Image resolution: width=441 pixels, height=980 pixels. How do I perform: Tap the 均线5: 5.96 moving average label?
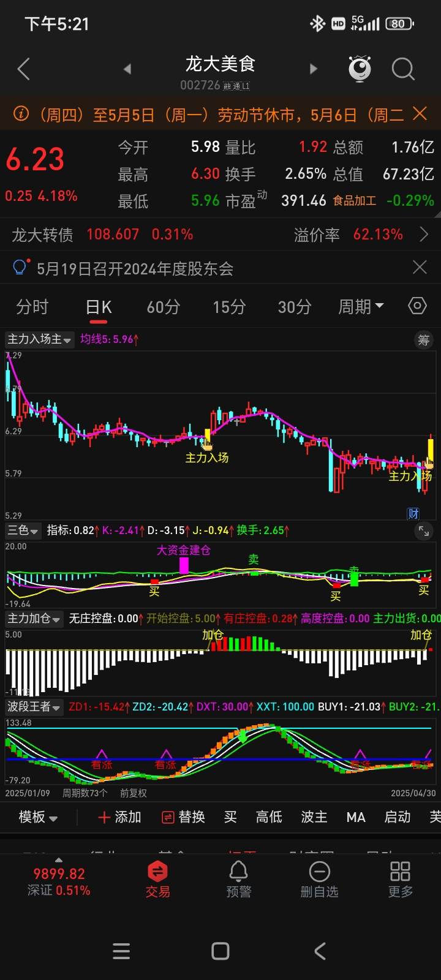(x=110, y=339)
